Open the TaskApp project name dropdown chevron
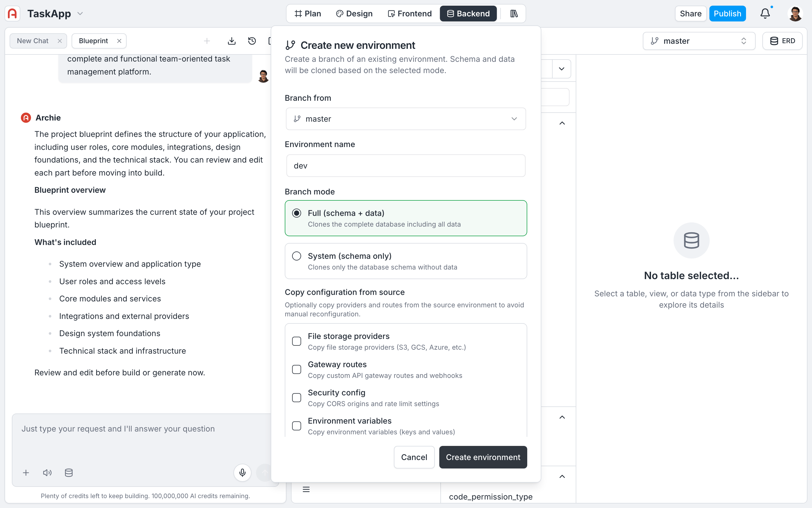This screenshot has height=508, width=812. 80,14
